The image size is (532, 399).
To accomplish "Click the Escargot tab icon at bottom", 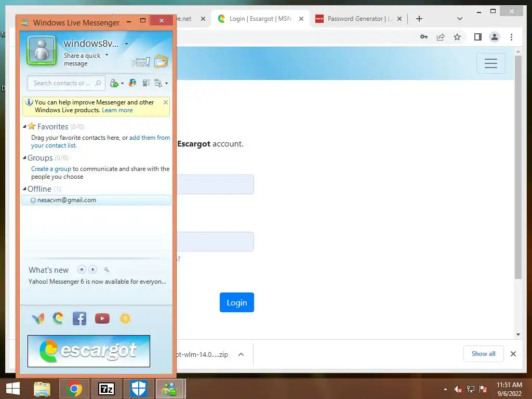I will [x=58, y=318].
